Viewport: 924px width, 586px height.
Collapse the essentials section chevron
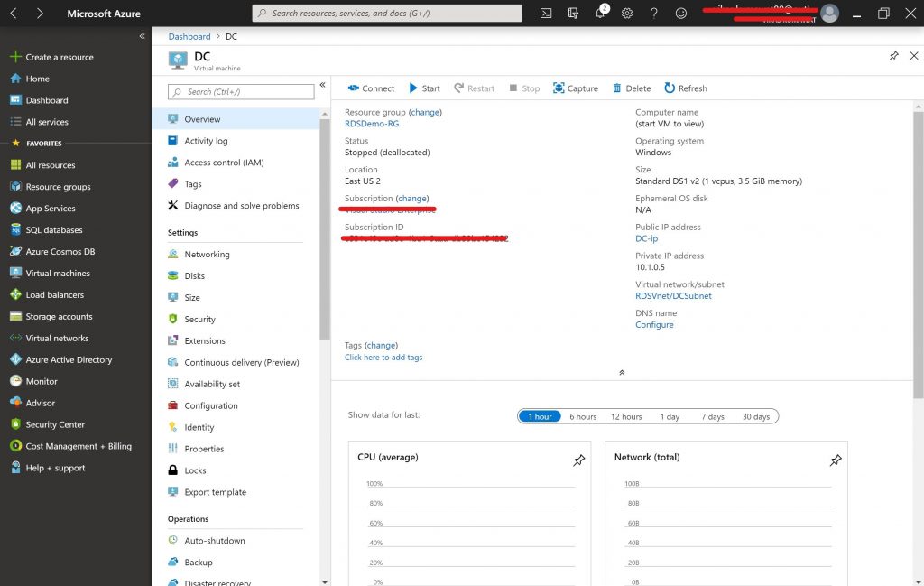622,371
